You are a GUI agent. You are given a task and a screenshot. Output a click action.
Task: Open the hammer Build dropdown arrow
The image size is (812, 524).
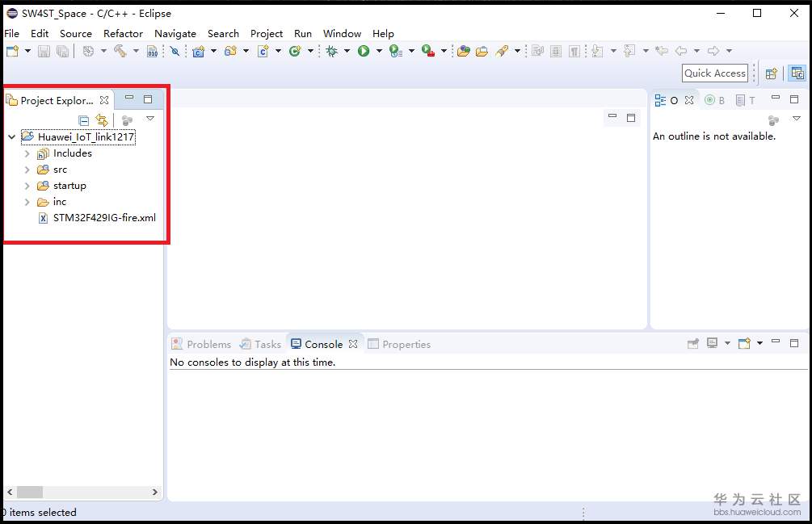136,51
